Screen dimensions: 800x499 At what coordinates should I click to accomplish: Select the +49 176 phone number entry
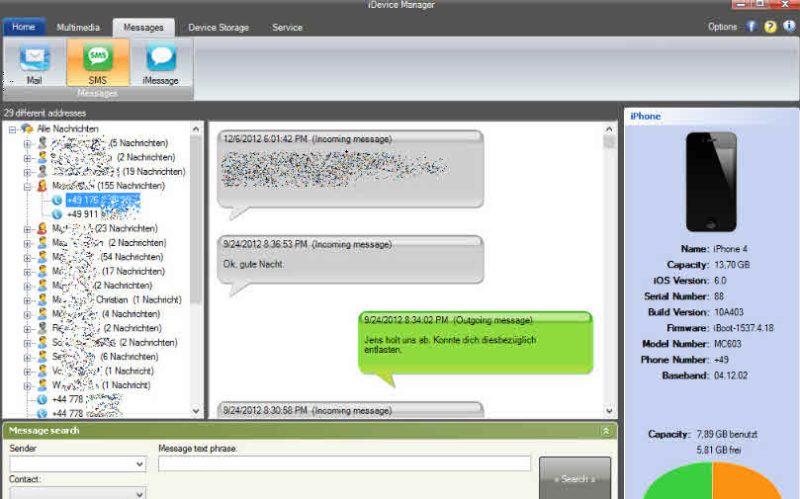point(103,200)
